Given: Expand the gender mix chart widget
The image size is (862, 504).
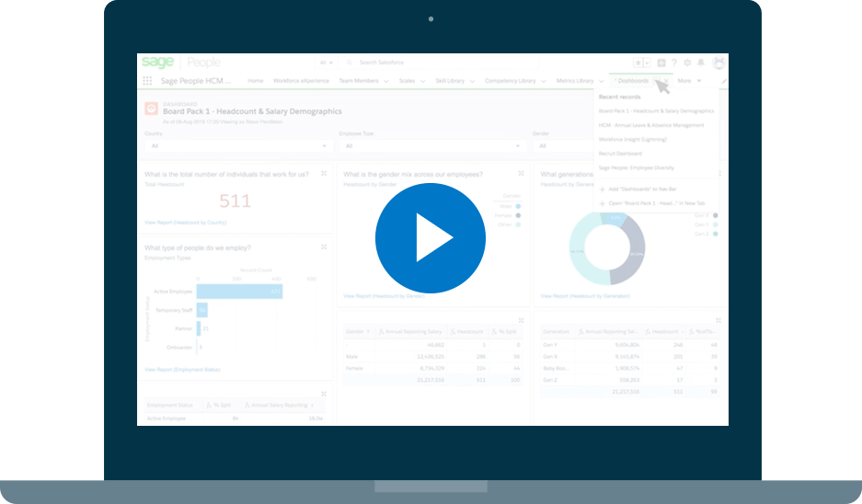Looking at the screenshot, I should tap(521, 173).
